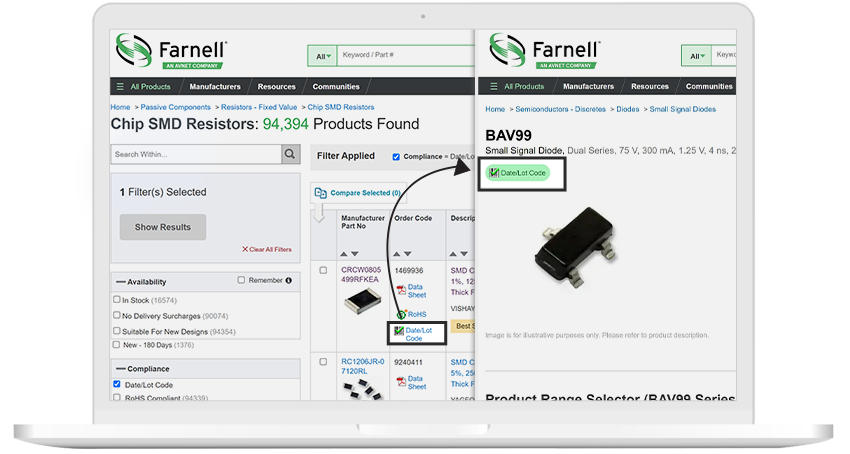The width and height of the screenshot is (850, 454).
Task: Click the Search Within input field
Action: (194, 154)
